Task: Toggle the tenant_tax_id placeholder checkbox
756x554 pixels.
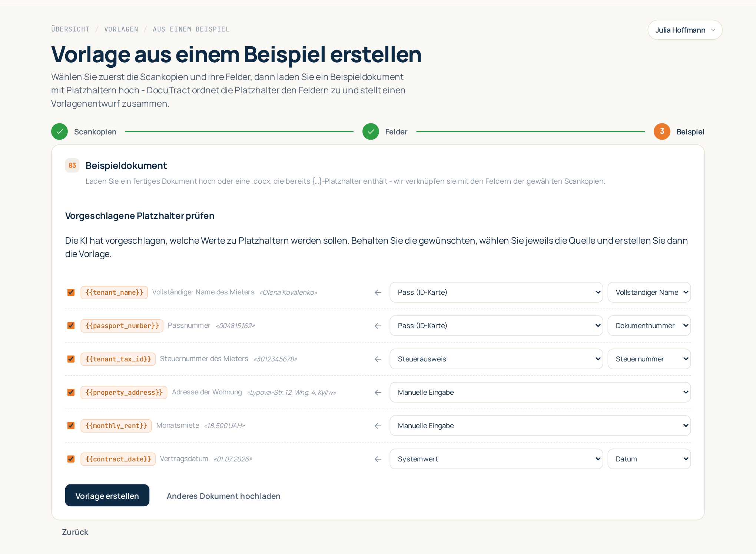Action: coord(71,359)
